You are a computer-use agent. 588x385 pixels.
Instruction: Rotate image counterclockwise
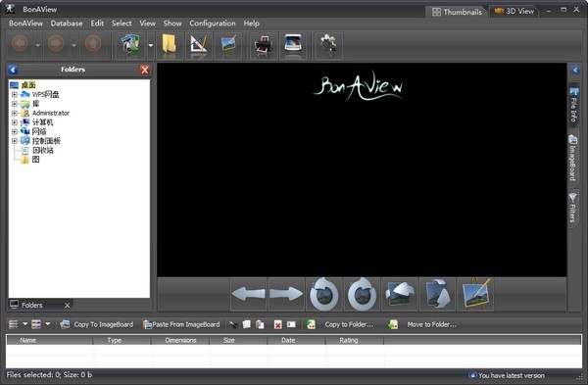pyautogui.click(x=324, y=294)
